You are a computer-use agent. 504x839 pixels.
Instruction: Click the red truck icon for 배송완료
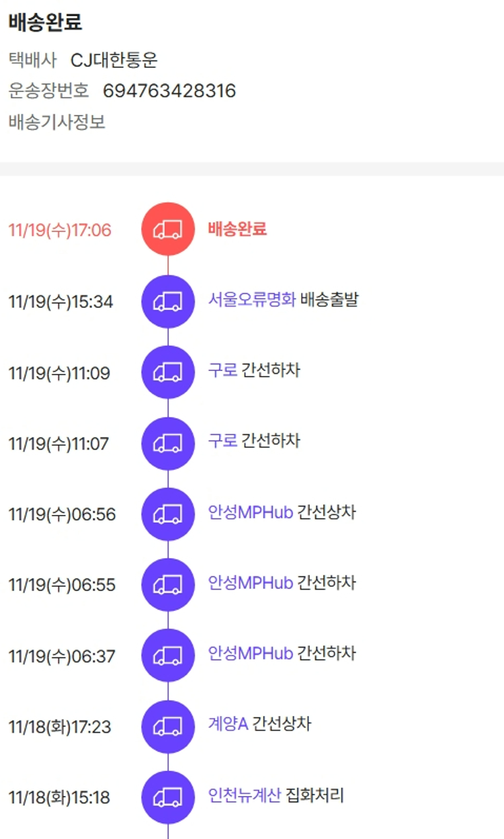pyautogui.click(x=167, y=229)
